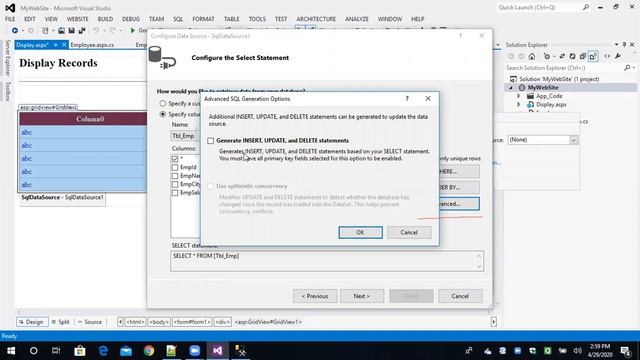Expand the Display.aspx node in Solution Explorer
This screenshot has width=640, height=360.
click(519, 104)
